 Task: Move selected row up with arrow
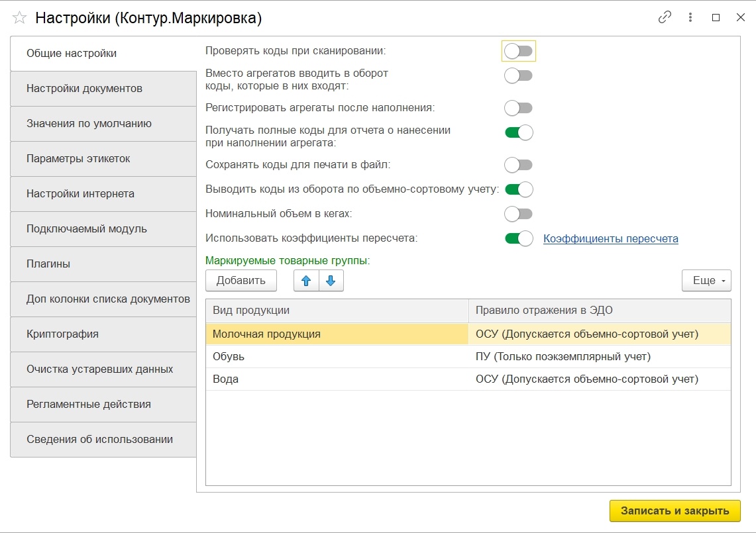pos(306,281)
